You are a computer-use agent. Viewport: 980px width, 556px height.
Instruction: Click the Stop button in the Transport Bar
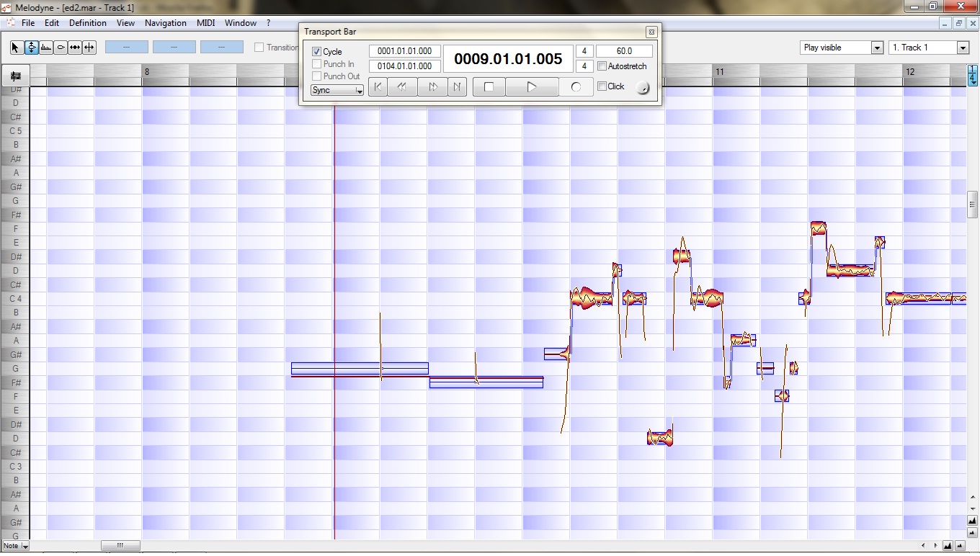pos(489,86)
